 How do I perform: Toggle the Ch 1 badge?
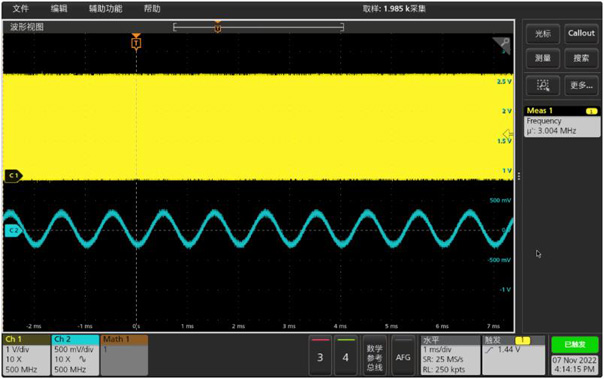pos(26,355)
